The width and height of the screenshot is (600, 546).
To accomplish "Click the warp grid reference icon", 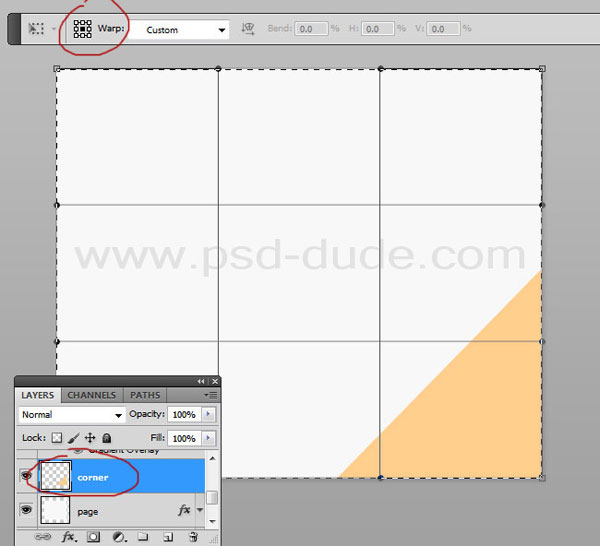I will 82,29.
